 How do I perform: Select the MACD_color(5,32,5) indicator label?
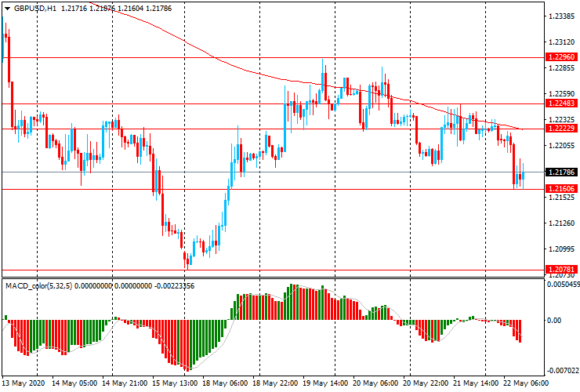[39, 285]
